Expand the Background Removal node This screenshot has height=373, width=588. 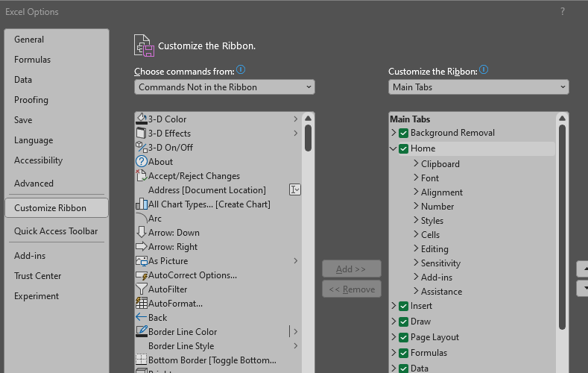coord(393,133)
